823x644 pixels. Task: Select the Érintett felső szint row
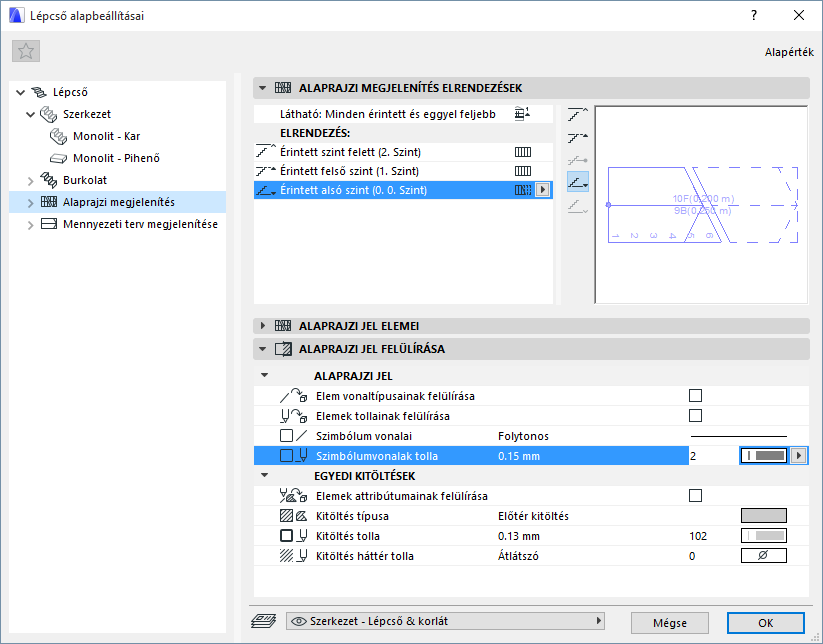403,171
